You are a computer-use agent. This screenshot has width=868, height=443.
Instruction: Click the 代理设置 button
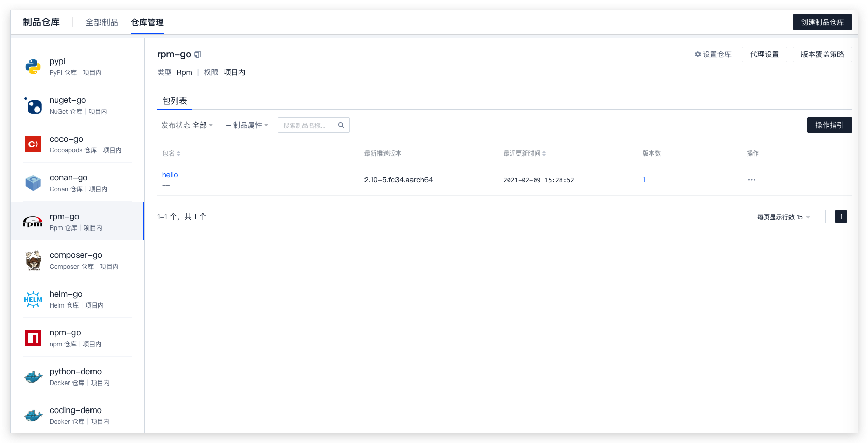pos(765,54)
